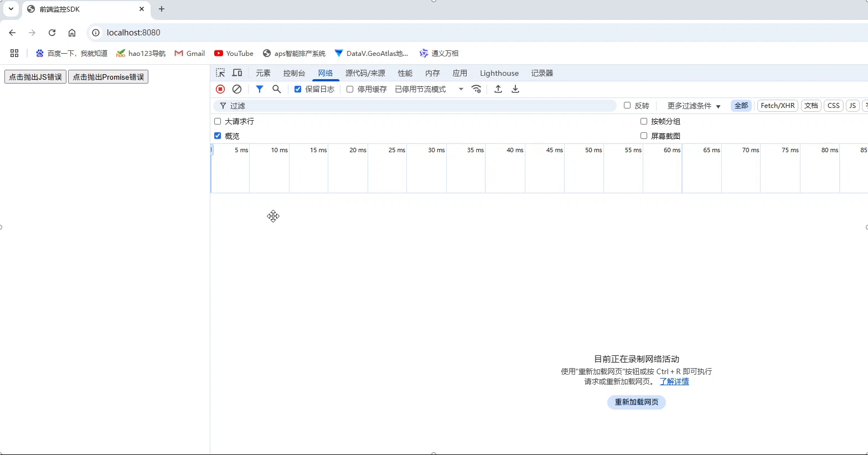This screenshot has width=868, height=455.
Task: Toggle the device toolbar icon
Action: pyautogui.click(x=237, y=73)
